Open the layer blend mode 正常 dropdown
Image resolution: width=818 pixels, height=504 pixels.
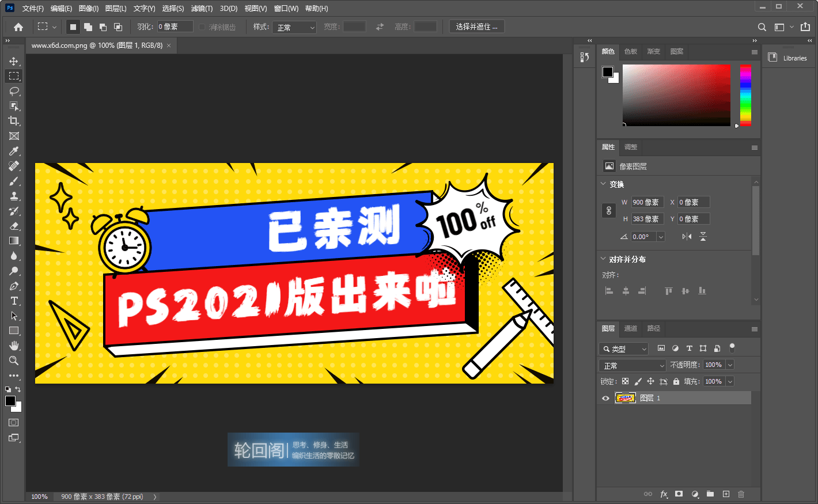pos(633,365)
